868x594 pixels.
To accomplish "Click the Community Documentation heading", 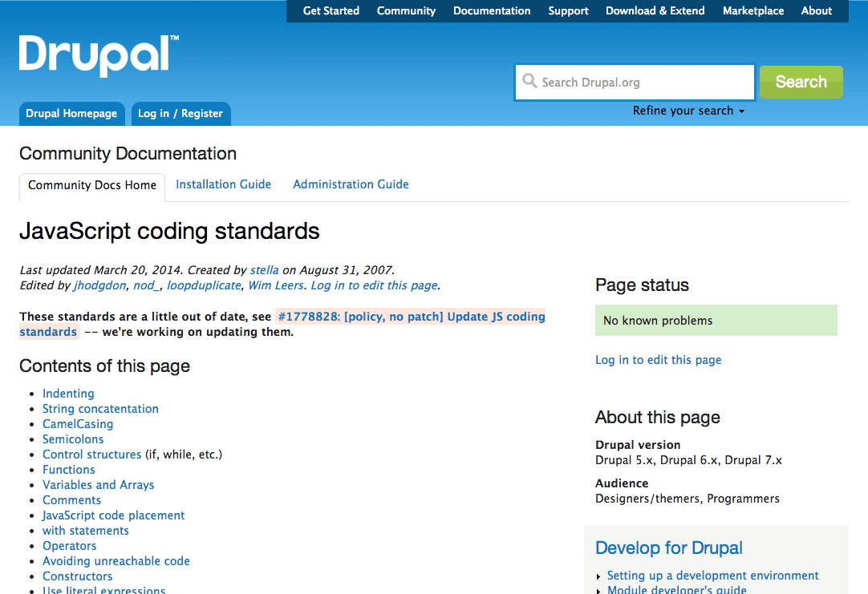I will pos(128,153).
